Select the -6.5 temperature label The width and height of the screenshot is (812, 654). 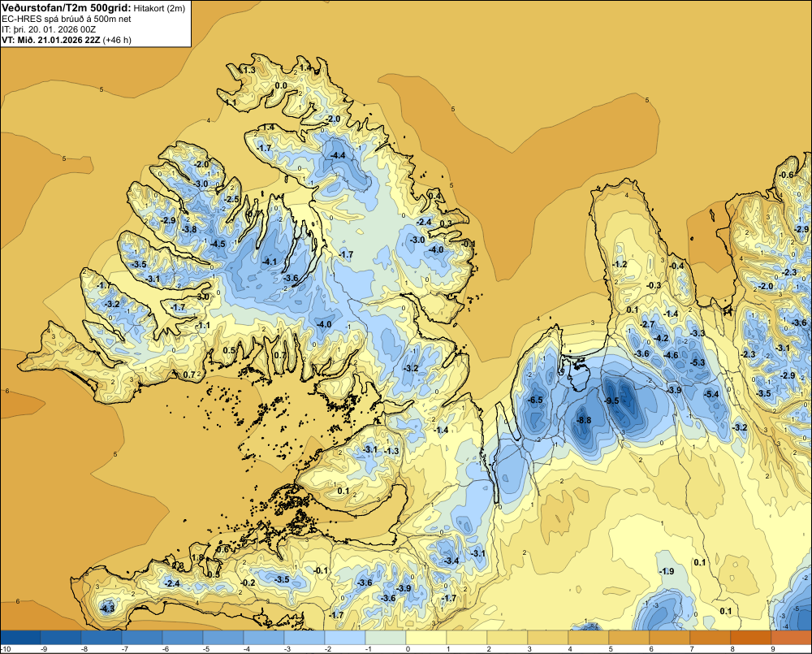535,400
